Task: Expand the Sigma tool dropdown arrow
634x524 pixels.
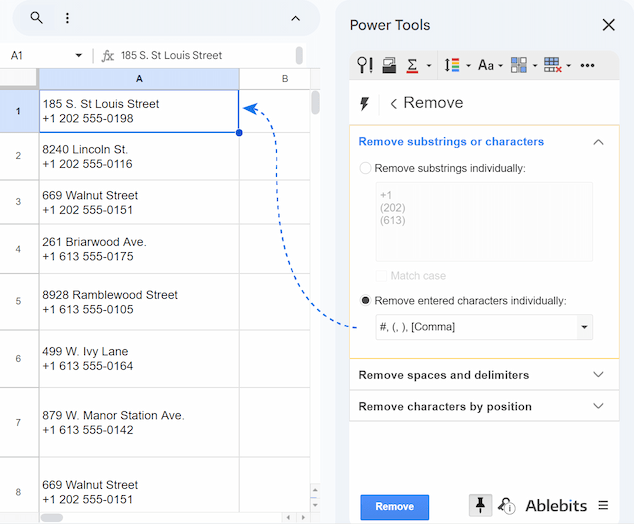Action: click(429, 65)
